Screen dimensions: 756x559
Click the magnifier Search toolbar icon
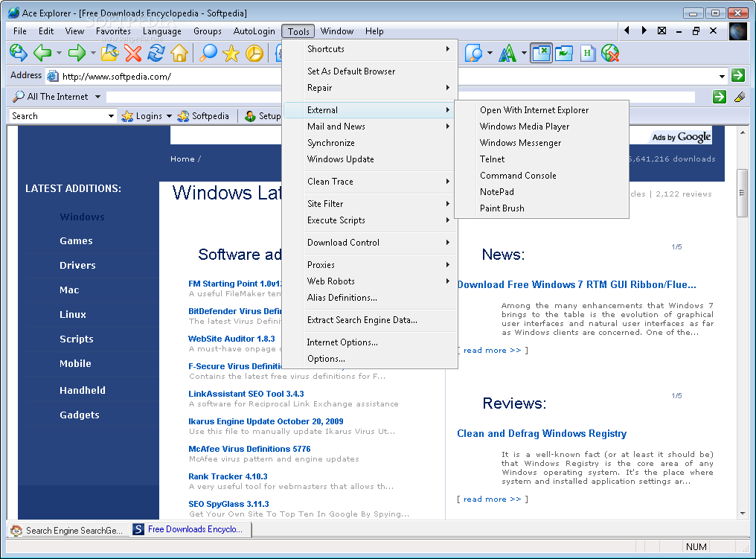coord(208,53)
